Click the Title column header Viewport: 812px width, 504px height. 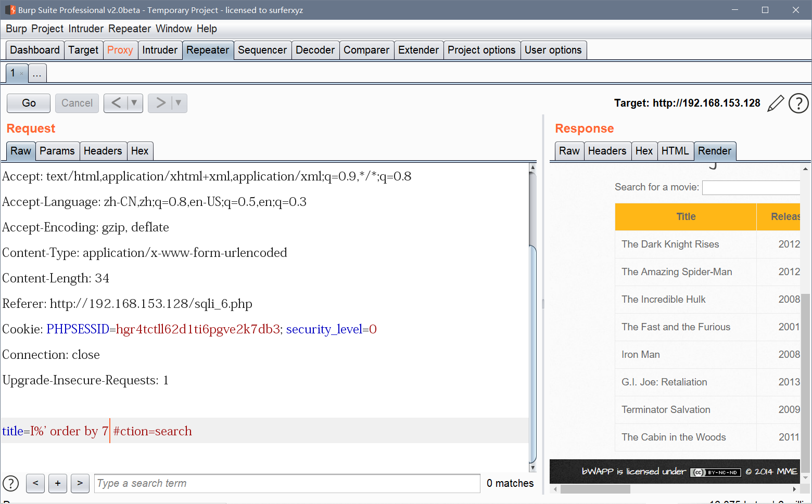click(x=686, y=216)
